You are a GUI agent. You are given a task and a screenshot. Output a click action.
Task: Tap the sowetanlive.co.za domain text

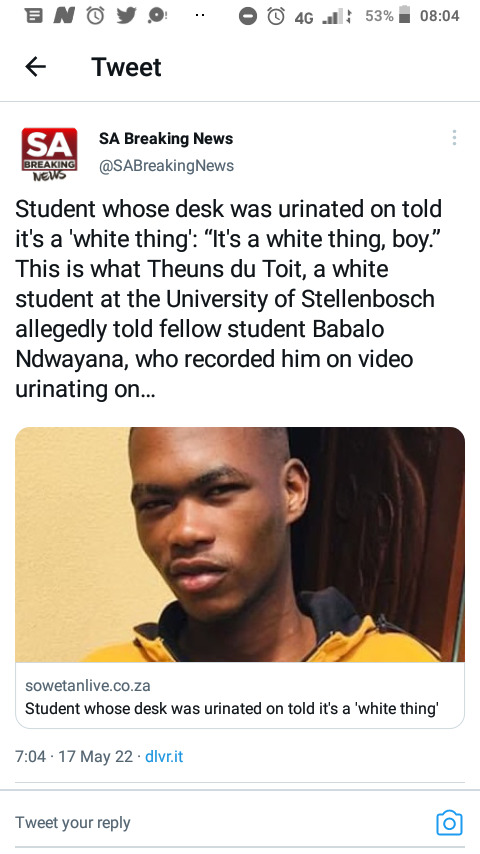(88, 685)
